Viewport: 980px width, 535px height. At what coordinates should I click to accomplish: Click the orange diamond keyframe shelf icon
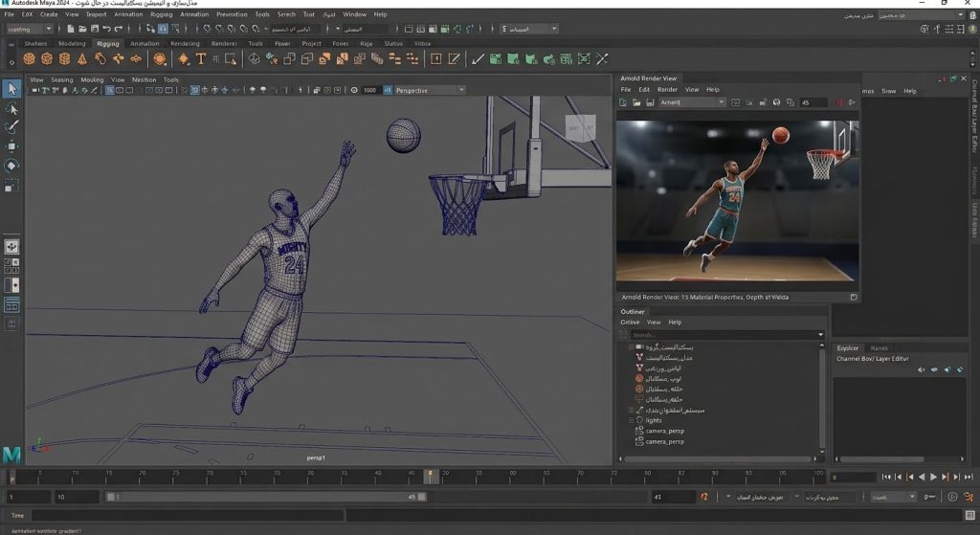click(x=183, y=58)
